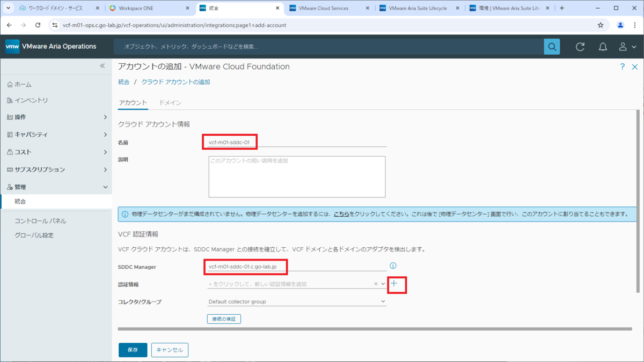Open help question mark icon

click(x=623, y=67)
